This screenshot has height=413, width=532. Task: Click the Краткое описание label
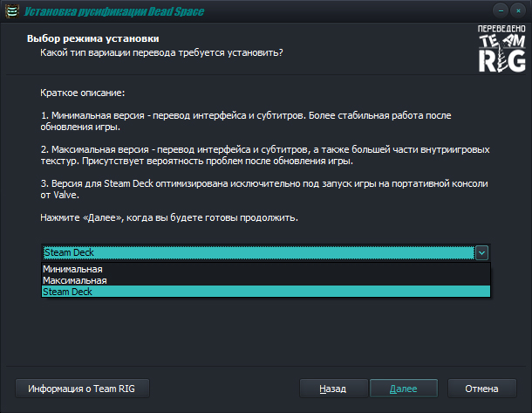[x=83, y=92]
